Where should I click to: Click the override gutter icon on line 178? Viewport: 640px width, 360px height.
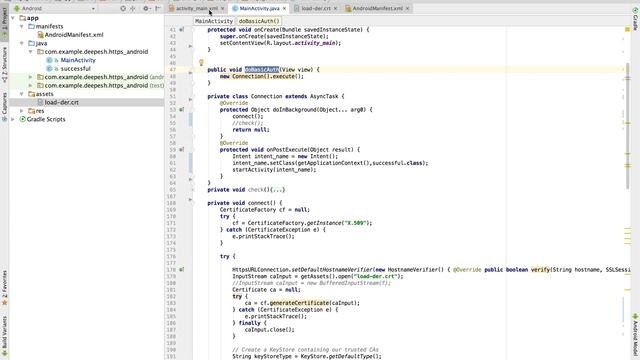click(x=182, y=269)
